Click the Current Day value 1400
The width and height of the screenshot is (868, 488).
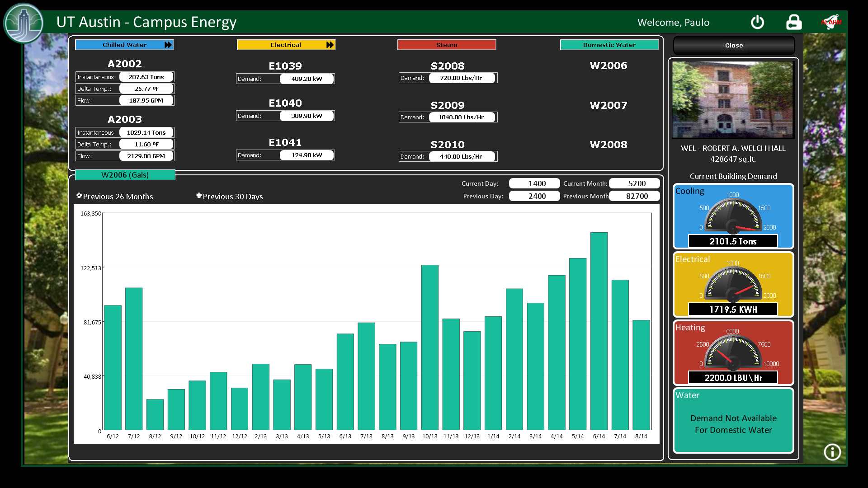click(x=534, y=183)
